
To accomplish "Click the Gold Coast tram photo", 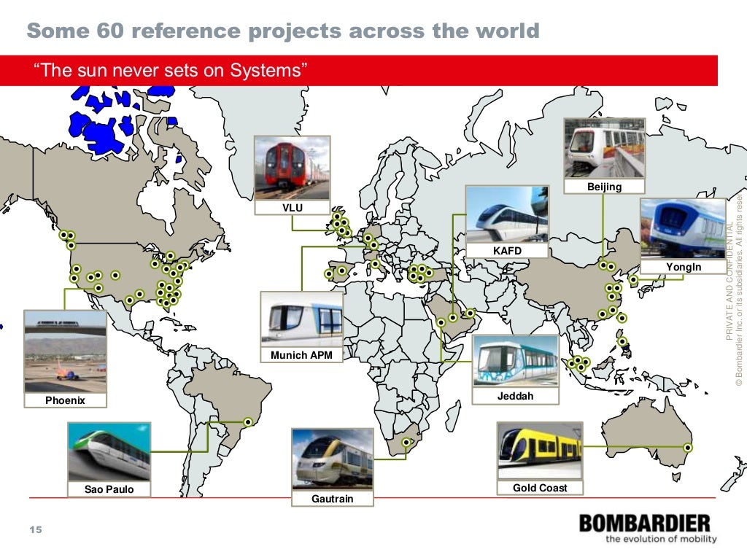I will pos(540,451).
